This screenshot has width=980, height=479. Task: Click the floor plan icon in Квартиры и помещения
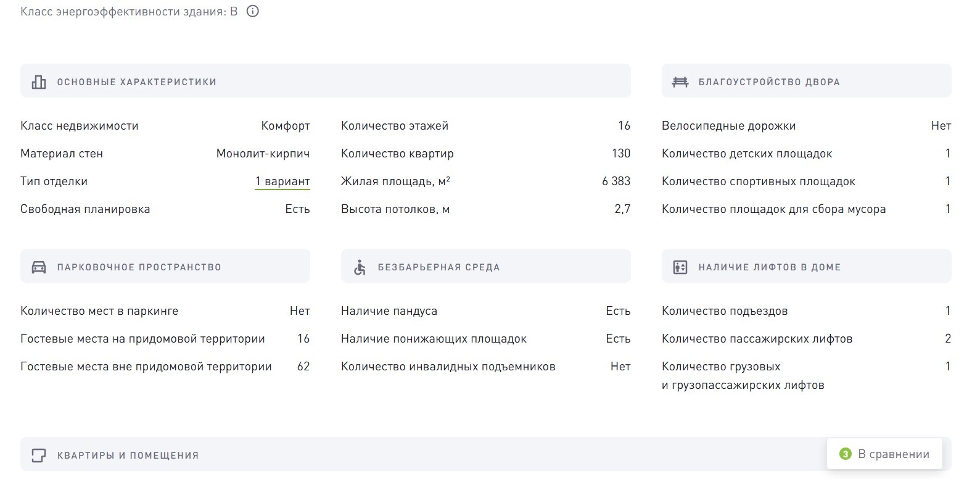pyautogui.click(x=39, y=456)
